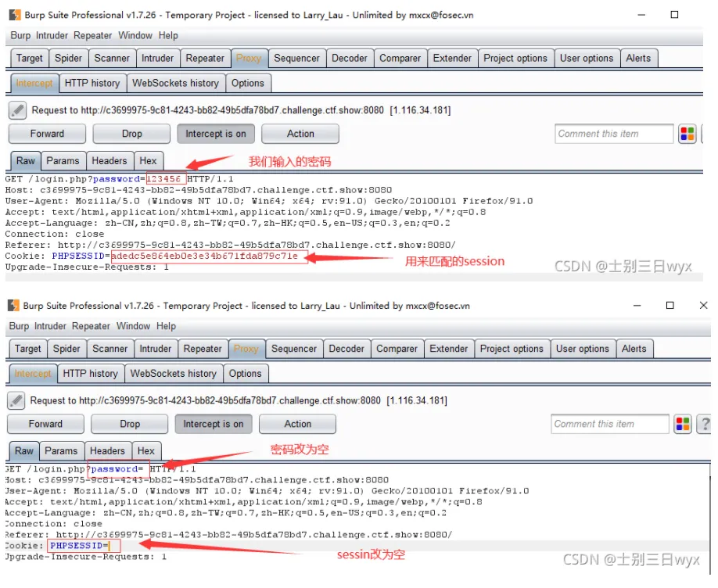The width and height of the screenshot is (718, 588).
Task: Switch to Comparer tab in upper window
Action: click(x=400, y=58)
